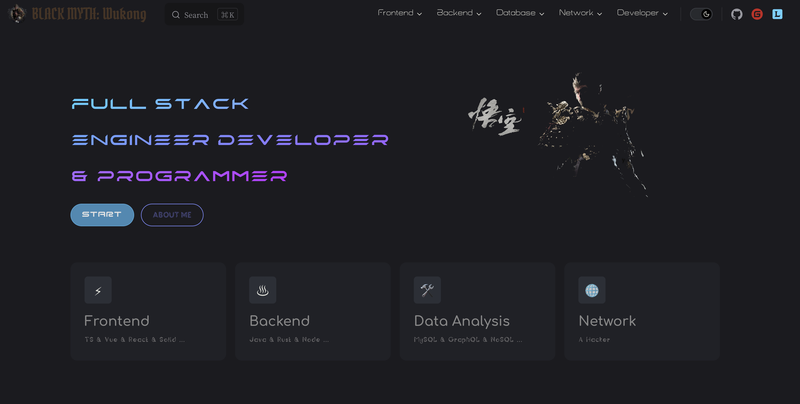Toggle the dark mode appearance switch
This screenshot has height=404, width=800.
701,14
